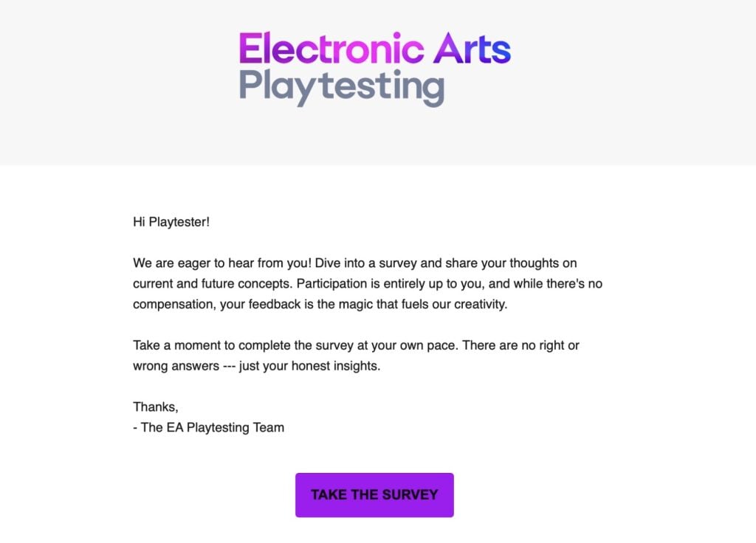Screen dimensions: 756x543
Task: Click the center of the purple survey button text
Action: click(374, 494)
